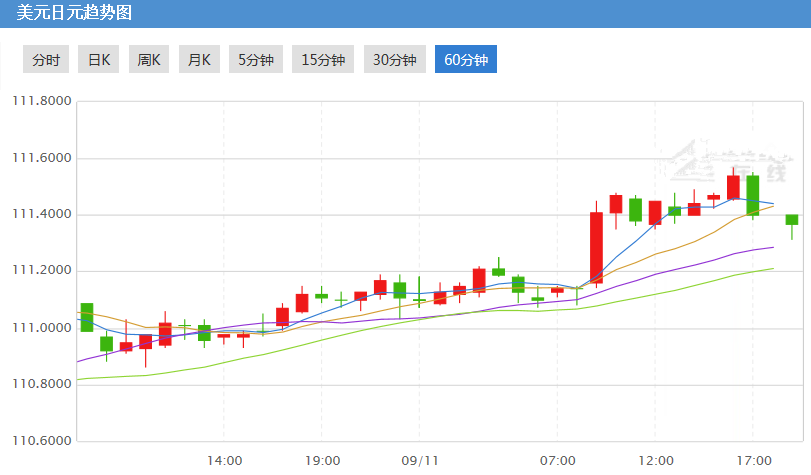Switch to the 5分钟 interval
Viewport: 811px width, 475px height.
255,59
